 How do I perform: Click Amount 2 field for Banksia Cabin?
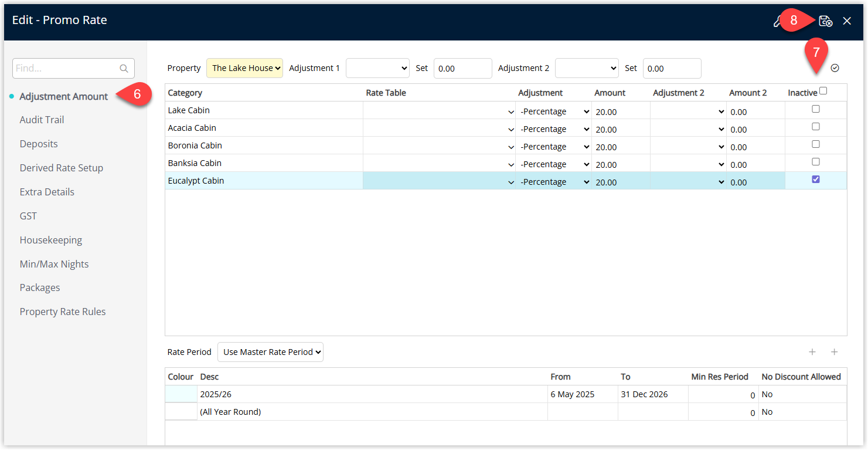[755, 164]
